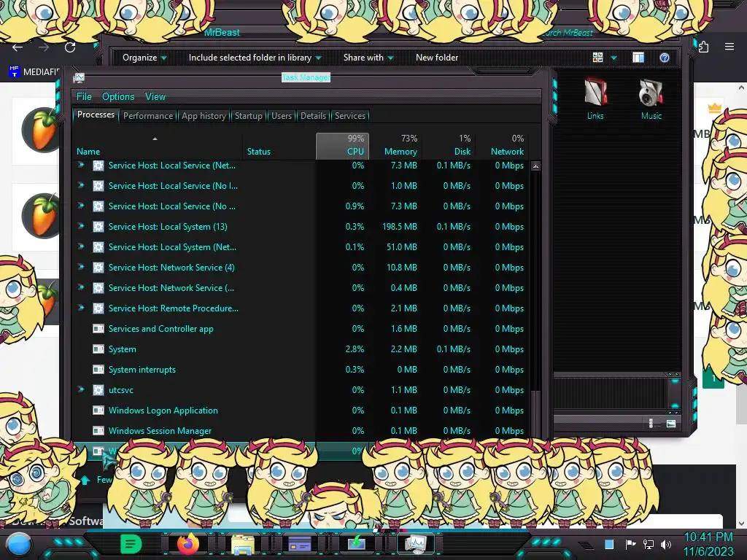
Task: Click the volume icon in system tray
Action: 666,544
